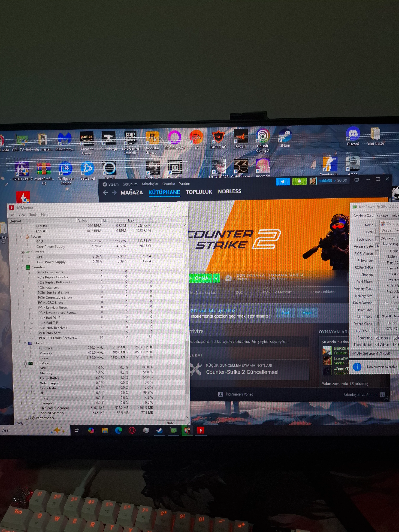Toggle the Vulkan checkbox in GPU-Z
Viewport: 399px width, 532px height.
(377, 345)
